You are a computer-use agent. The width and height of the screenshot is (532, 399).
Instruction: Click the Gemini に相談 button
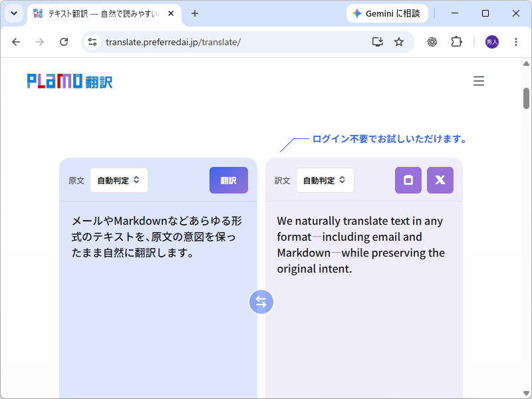(x=387, y=13)
